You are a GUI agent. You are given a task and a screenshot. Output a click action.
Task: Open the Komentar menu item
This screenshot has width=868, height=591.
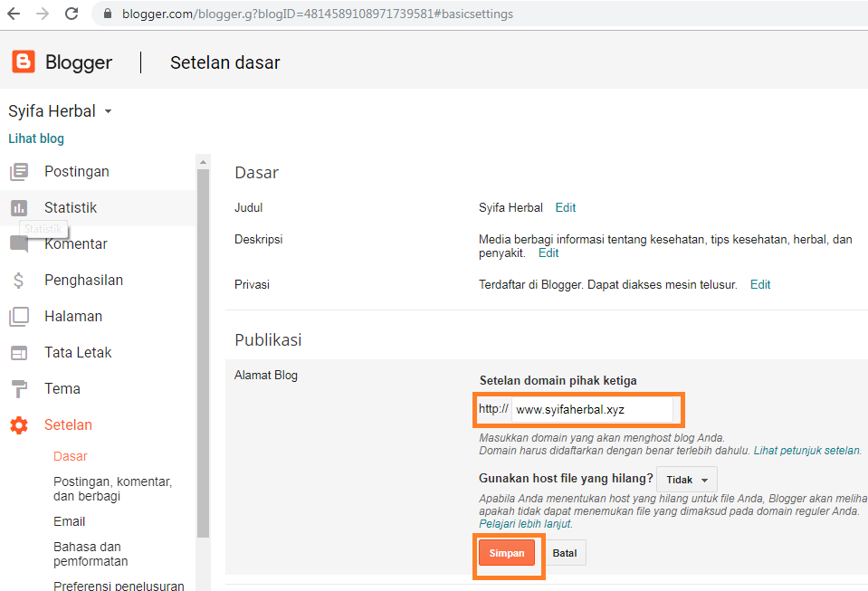tap(76, 244)
